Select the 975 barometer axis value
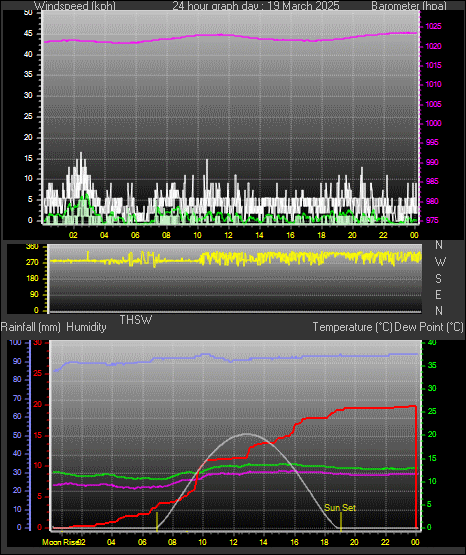The width and height of the screenshot is (466, 555). [x=432, y=221]
